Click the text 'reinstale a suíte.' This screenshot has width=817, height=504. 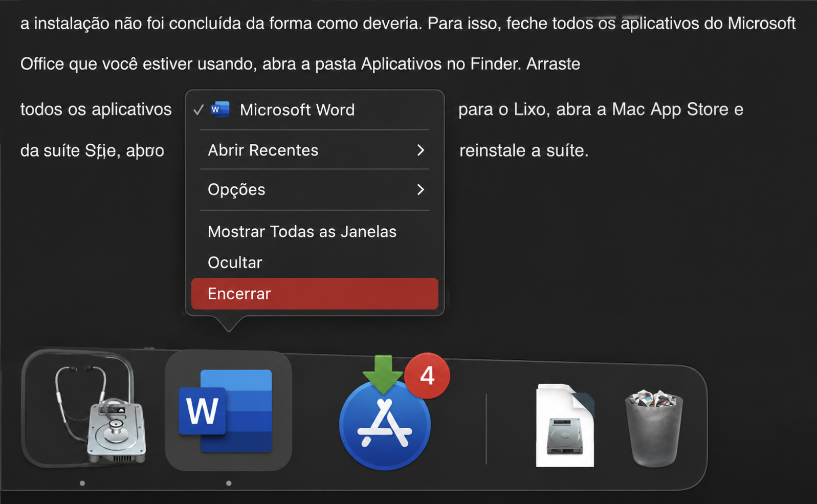[524, 150]
